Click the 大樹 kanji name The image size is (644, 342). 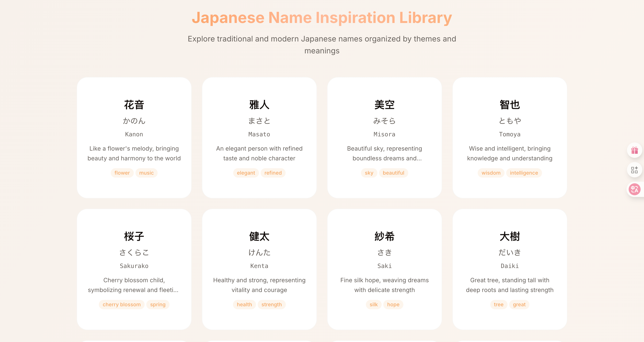510,236
